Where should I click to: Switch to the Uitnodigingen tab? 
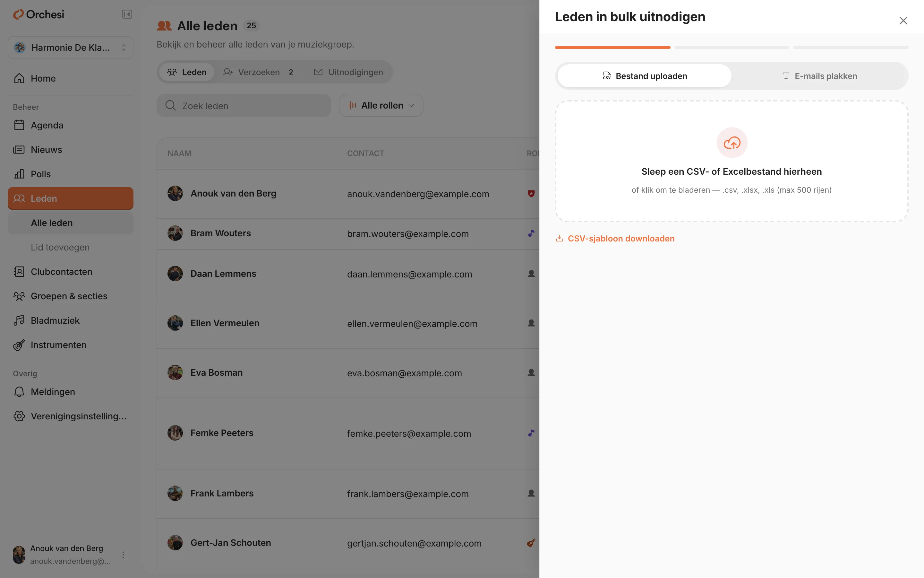tap(348, 72)
